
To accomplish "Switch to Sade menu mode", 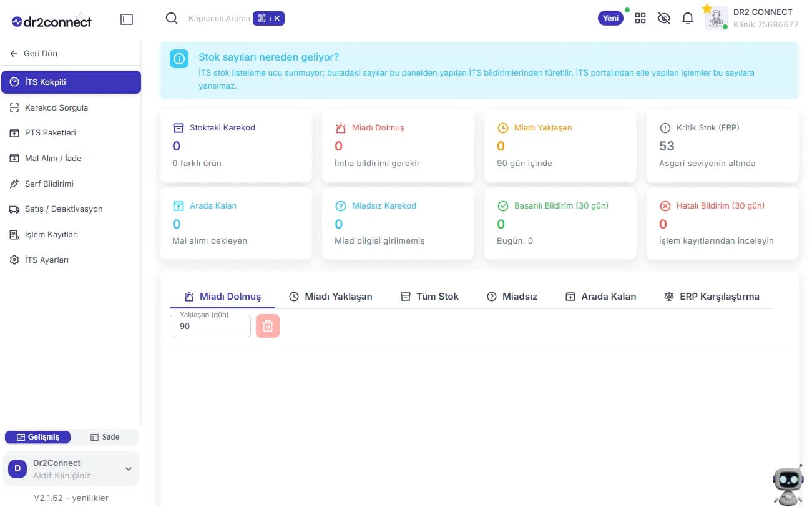I will pos(105,437).
